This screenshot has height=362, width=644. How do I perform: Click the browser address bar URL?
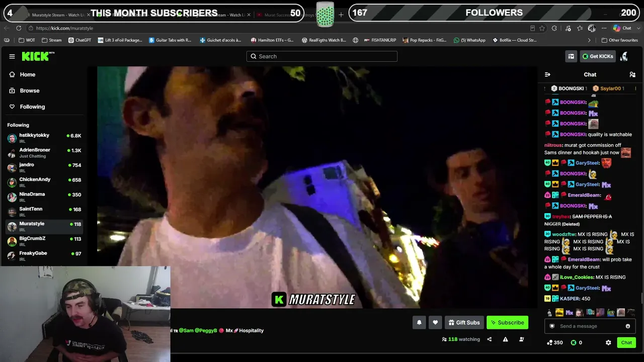64,28
